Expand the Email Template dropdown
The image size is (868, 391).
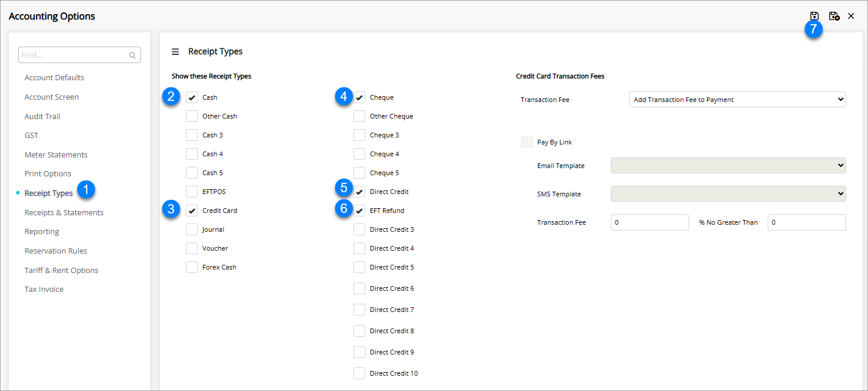point(728,166)
